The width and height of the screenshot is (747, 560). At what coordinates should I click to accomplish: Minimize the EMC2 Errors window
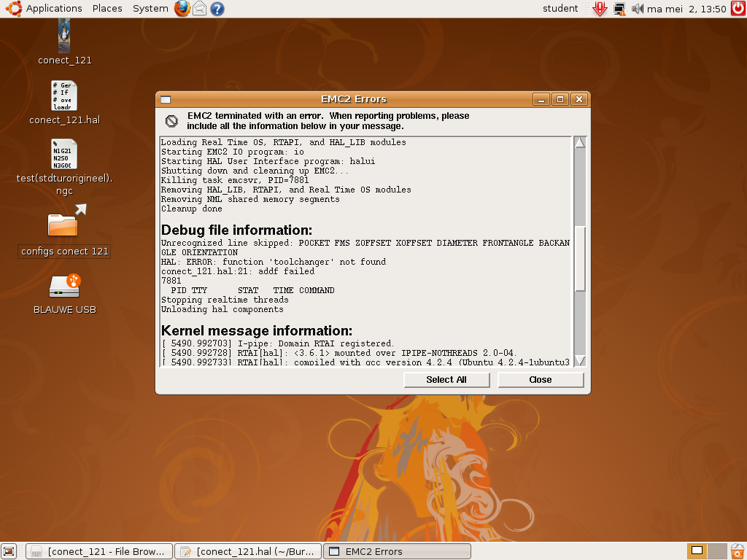[541, 99]
